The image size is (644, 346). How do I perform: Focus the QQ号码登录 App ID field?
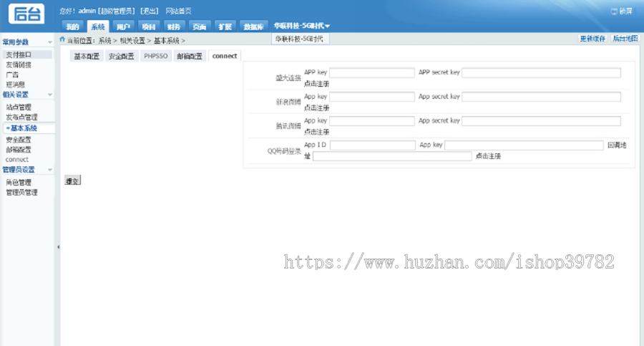tap(373, 145)
